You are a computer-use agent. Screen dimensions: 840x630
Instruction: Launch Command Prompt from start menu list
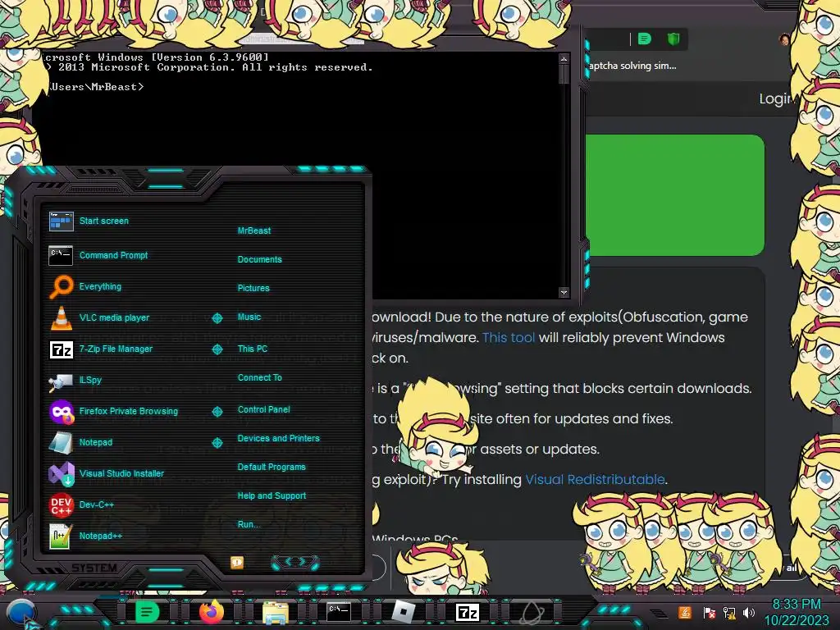click(x=98, y=256)
